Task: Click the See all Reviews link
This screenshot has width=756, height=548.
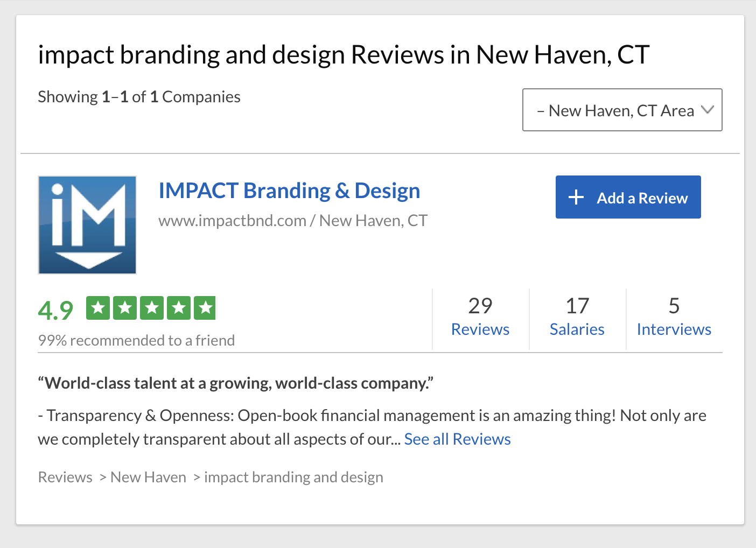Action: (x=457, y=439)
